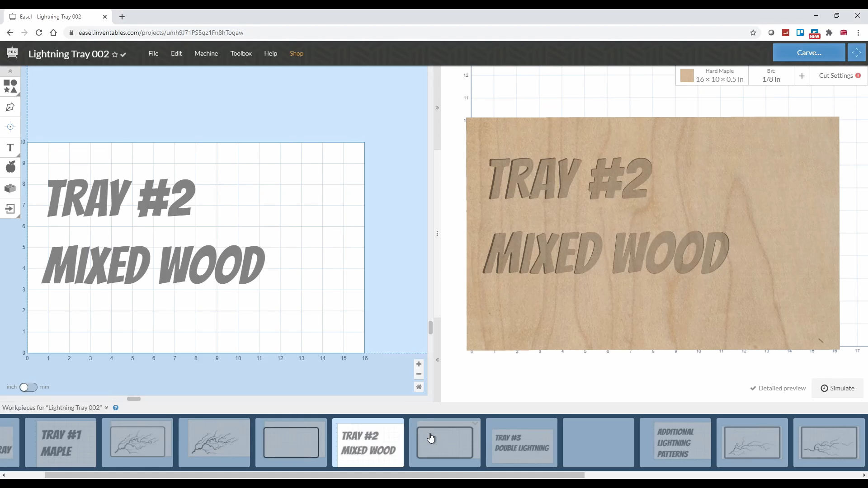Toggle inch to mm units switch
Viewport: 868px width, 488px height.
click(x=28, y=387)
